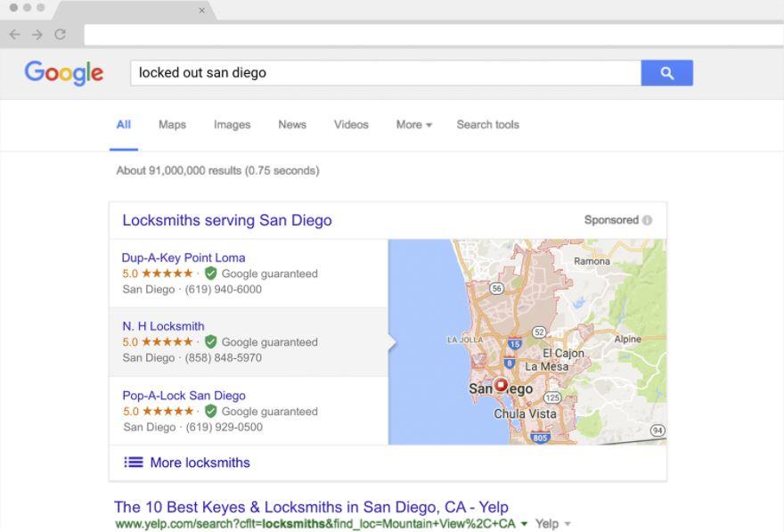Click the browser forward arrow
The width and height of the screenshot is (784, 532).
tap(37, 35)
